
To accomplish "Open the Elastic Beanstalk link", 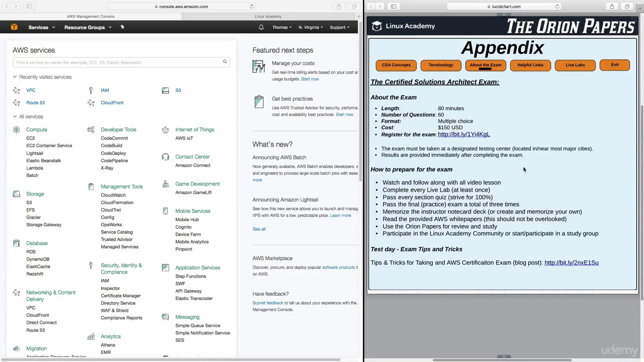I will coord(43,161).
